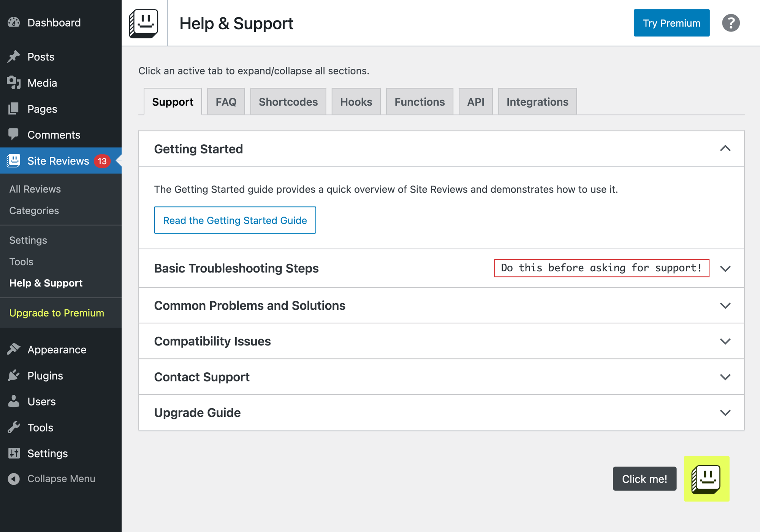Expand the Common Problems and Solutions chevron
The height and width of the screenshot is (532, 760).
725,306
